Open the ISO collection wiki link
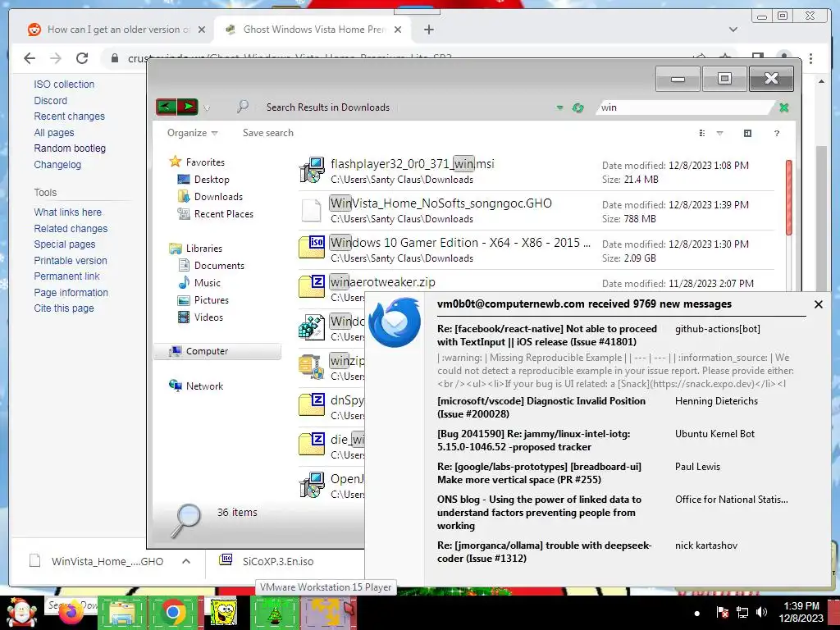The image size is (840, 630). [64, 84]
